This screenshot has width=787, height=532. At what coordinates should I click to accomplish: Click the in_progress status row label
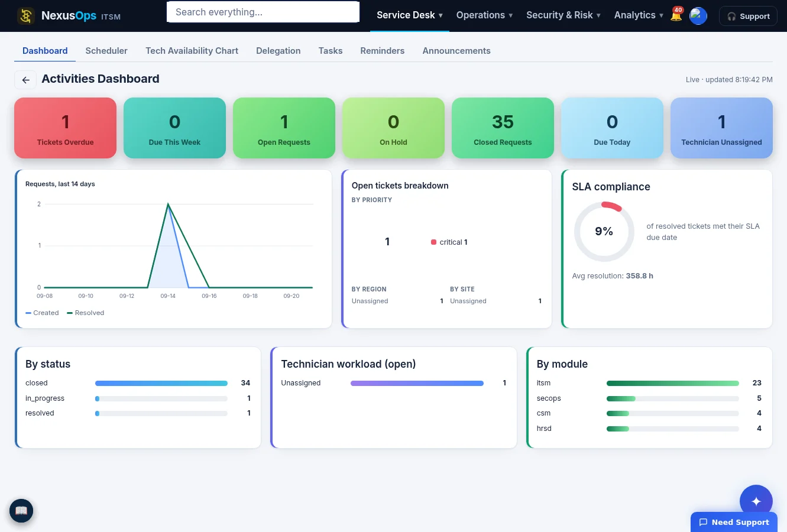point(45,398)
